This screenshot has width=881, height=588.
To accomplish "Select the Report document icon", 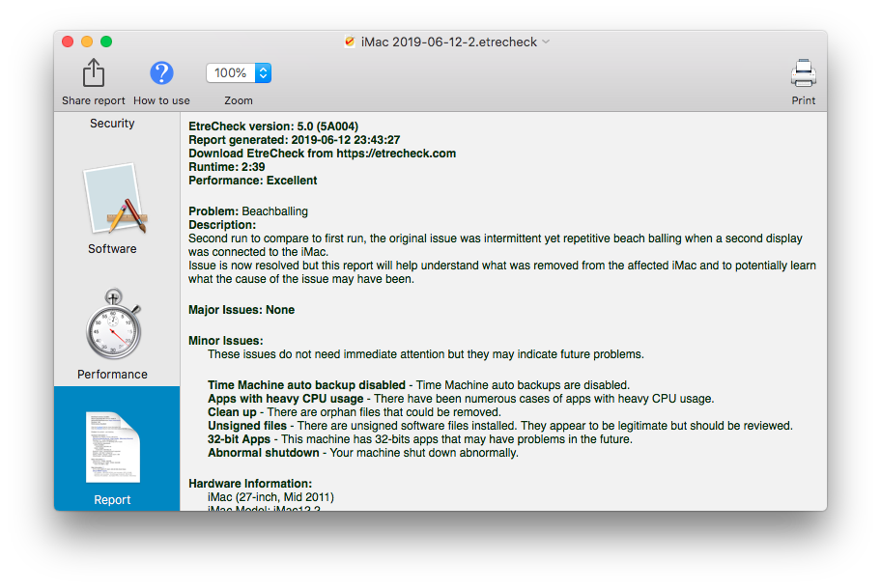I will [x=113, y=447].
